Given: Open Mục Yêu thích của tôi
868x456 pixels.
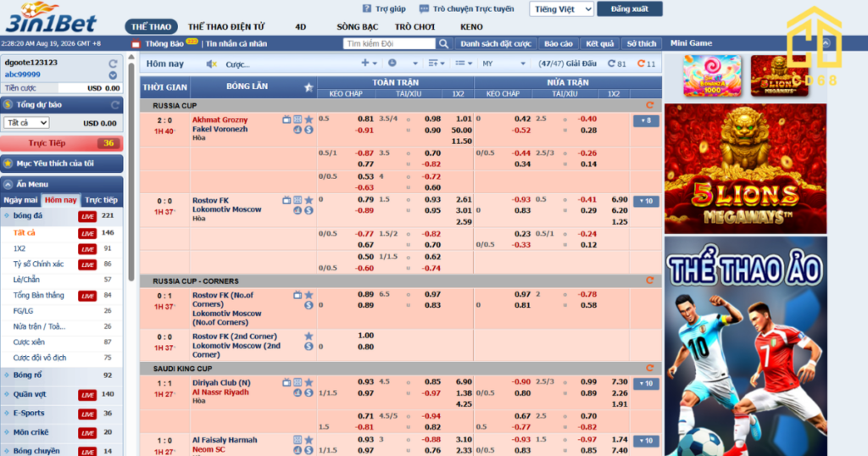Looking at the screenshot, I should coord(61,164).
